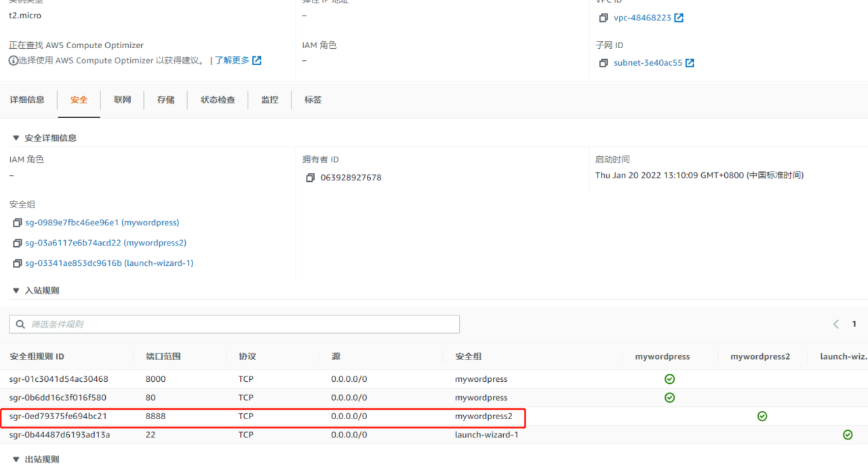Viewport: 868px width, 466px height.
Task: Open the 存储 tab
Action: pyautogui.click(x=165, y=100)
